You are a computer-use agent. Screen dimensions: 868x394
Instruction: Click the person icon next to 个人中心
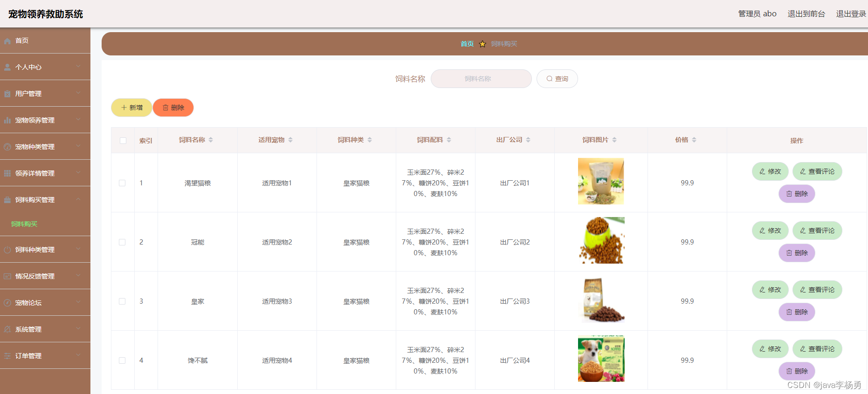(x=7, y=67)
